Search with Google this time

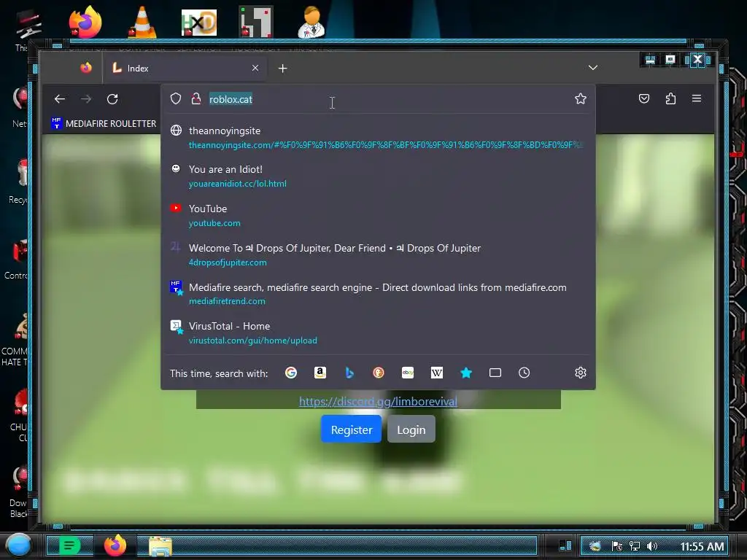pyautogui.click(x=291, y=373)
